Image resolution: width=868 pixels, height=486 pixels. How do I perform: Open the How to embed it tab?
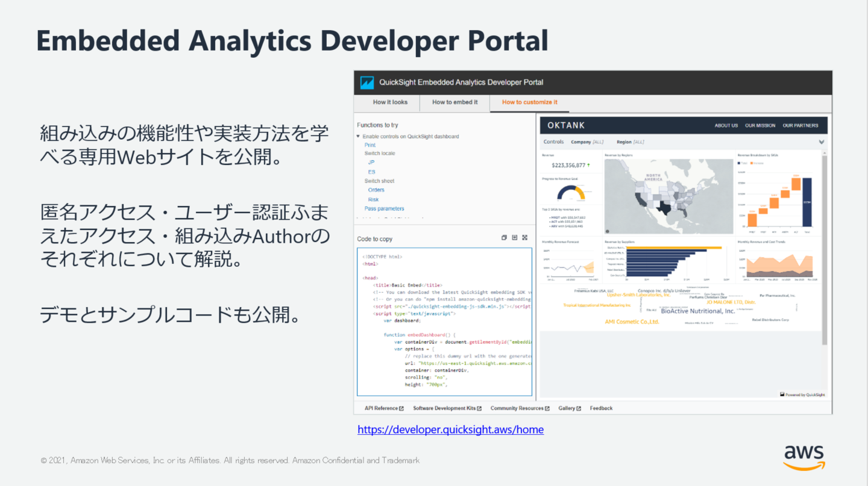point(454,102)
